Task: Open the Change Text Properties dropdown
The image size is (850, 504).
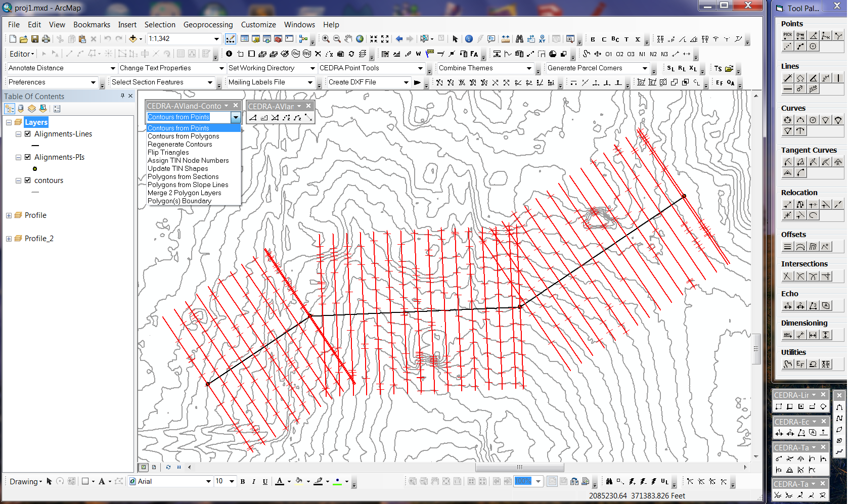Action: 221,68
